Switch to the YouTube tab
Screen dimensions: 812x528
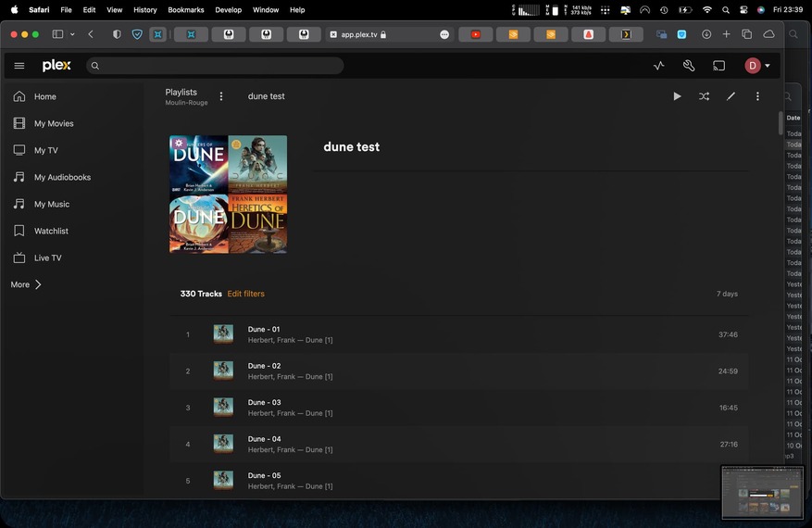475,34
